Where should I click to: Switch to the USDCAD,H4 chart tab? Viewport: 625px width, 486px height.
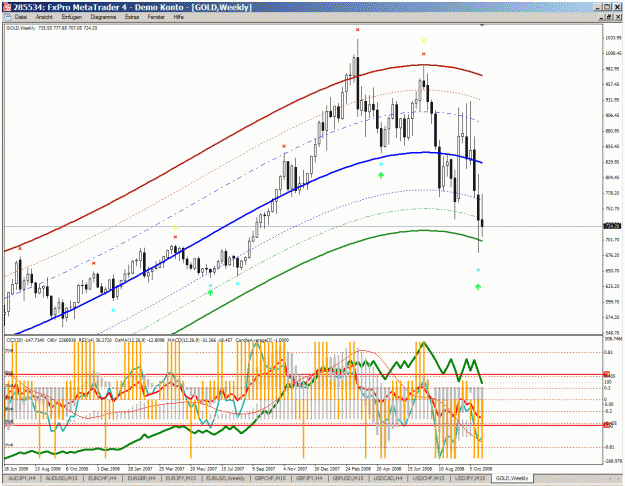(389, 478)
